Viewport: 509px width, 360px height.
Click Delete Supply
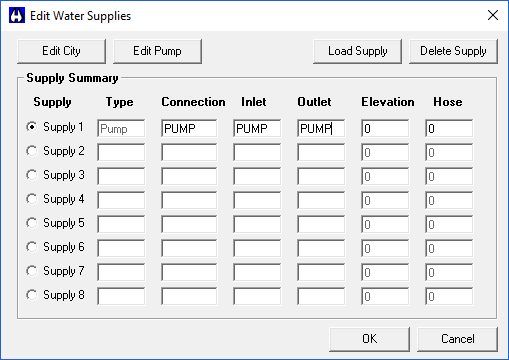point(453,51)
